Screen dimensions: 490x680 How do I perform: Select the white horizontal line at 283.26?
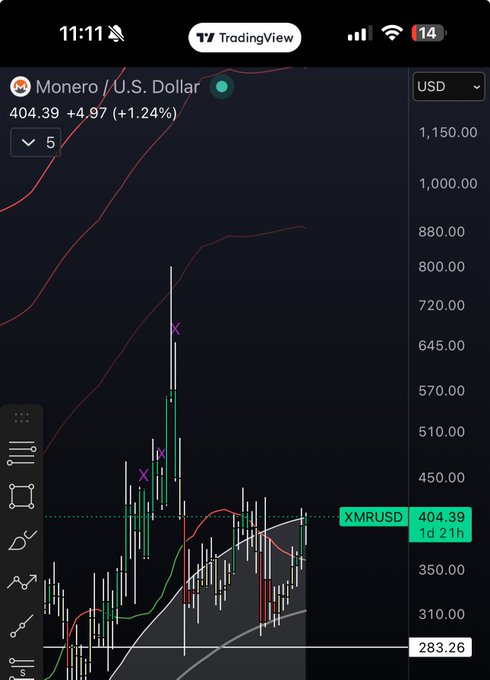pos(225,647)
